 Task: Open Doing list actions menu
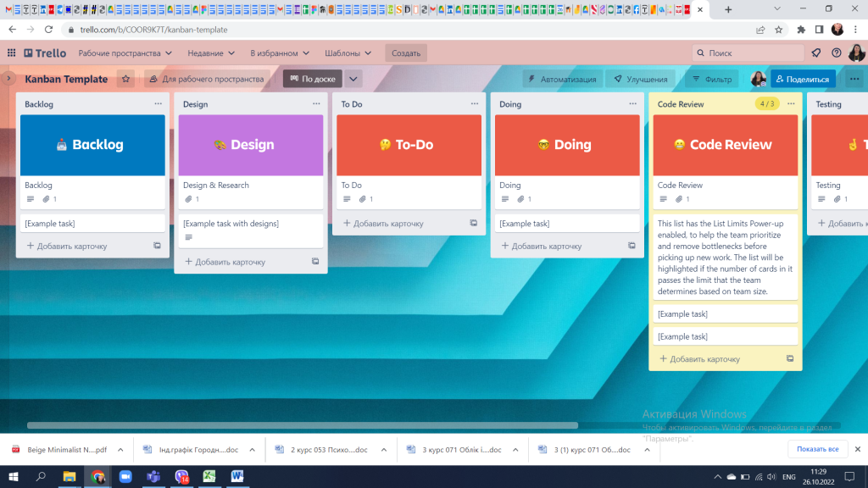tap(632, 103)
